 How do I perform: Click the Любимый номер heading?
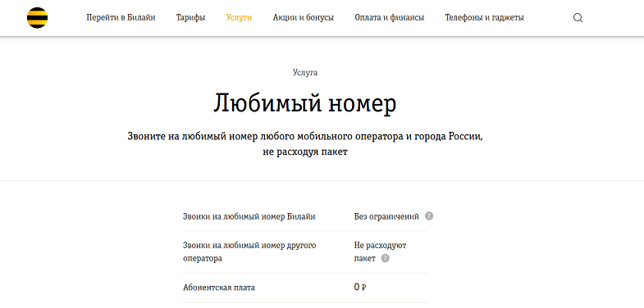[x=304, y=104]
